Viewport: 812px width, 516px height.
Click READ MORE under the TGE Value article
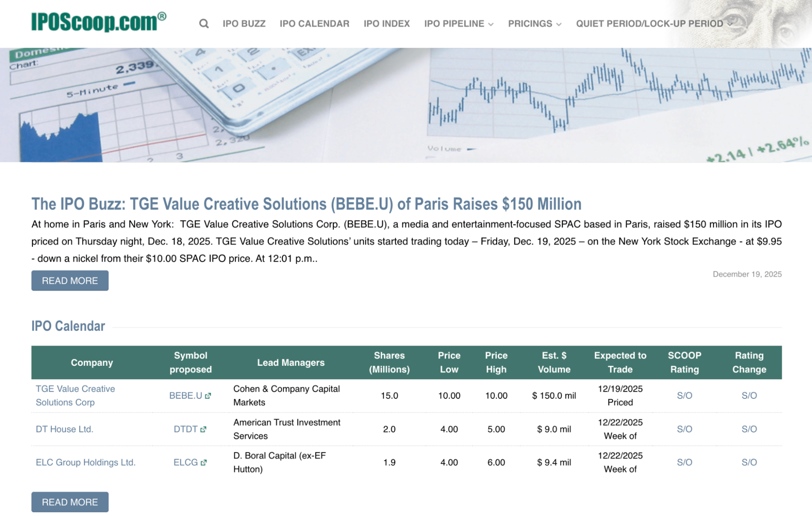click(69, 280)
